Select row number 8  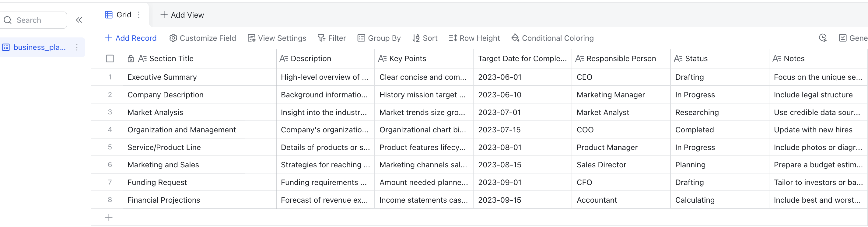(x=110, y=200)
